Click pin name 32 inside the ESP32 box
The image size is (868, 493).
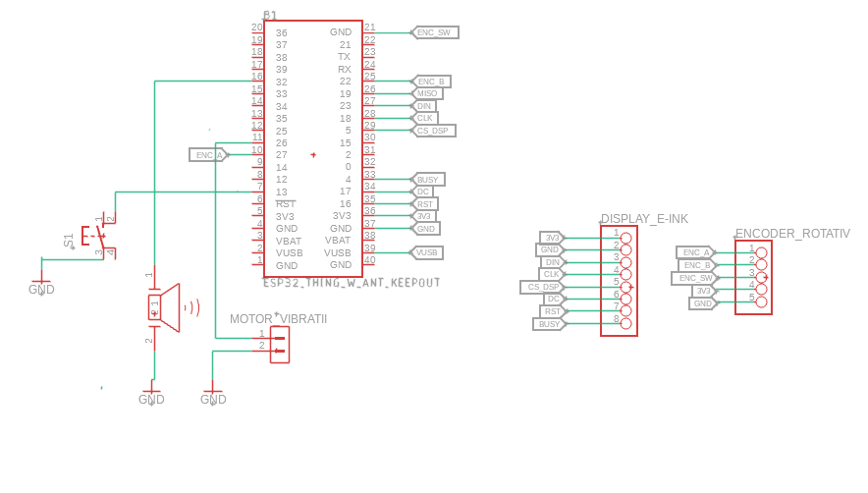coord(281,82)
